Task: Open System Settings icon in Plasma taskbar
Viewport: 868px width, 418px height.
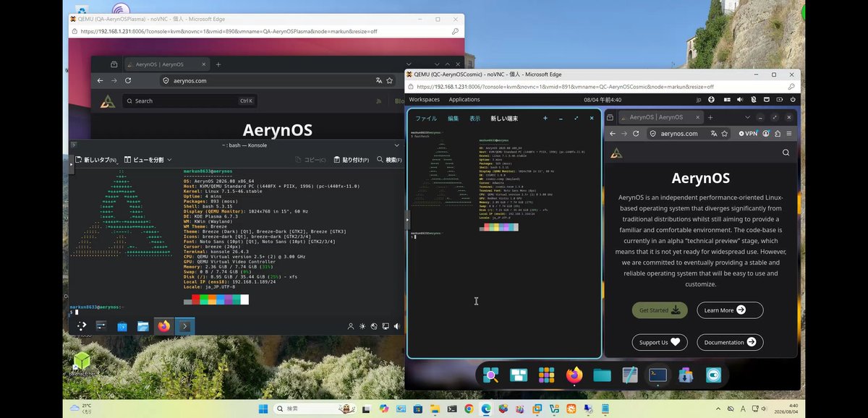Action: tap(102, 327)
